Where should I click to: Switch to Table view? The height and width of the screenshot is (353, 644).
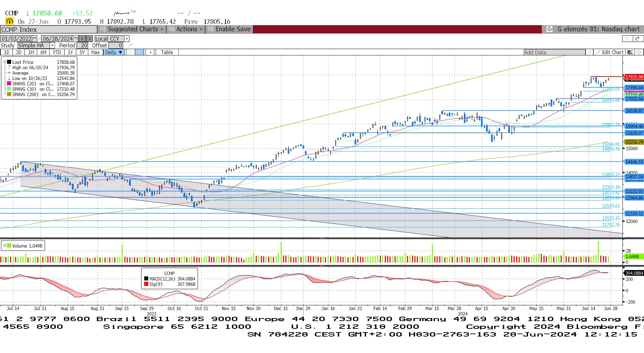[x=167, y=52]
